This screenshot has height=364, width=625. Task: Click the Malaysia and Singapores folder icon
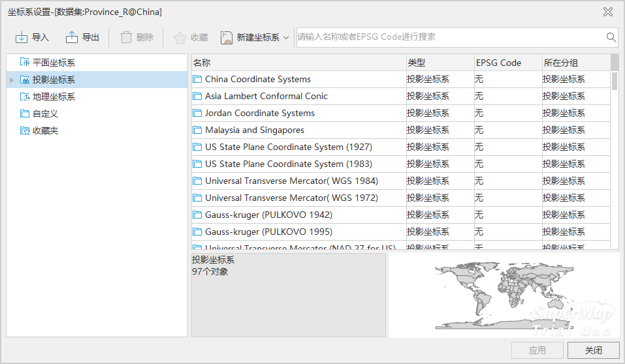pos(198,130)
